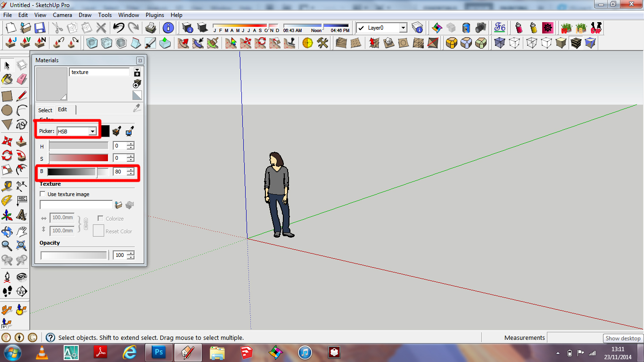Screen dimensions: 644x362
Task: Click the Undo arrow in toolbar
Action: 118,28
